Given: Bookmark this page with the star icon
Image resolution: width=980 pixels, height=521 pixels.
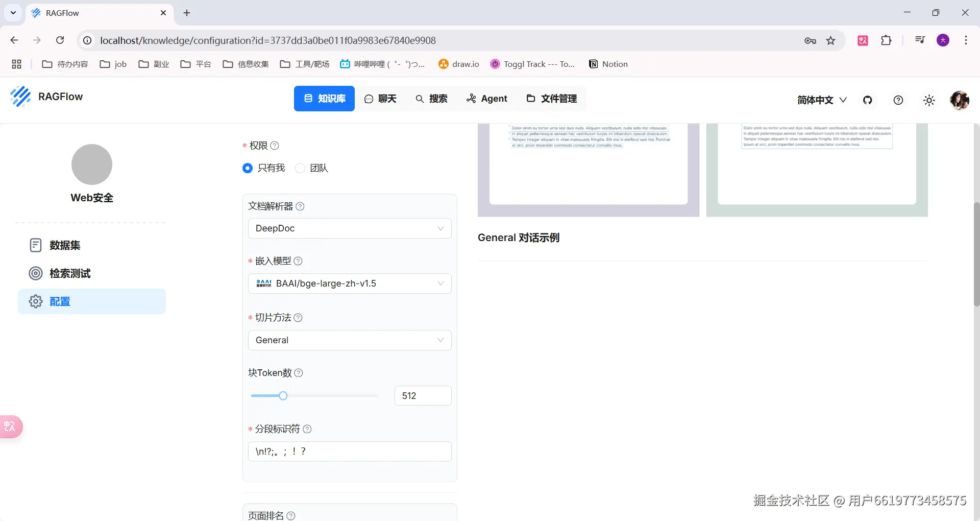Looking at the screenshot, I should tap(831, 40).
